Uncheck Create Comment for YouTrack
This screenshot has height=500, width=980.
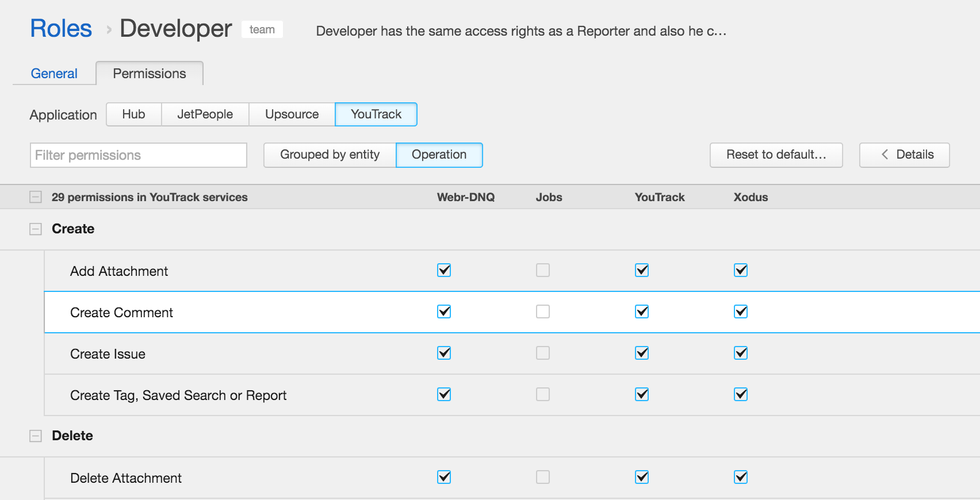click(642, 311)
